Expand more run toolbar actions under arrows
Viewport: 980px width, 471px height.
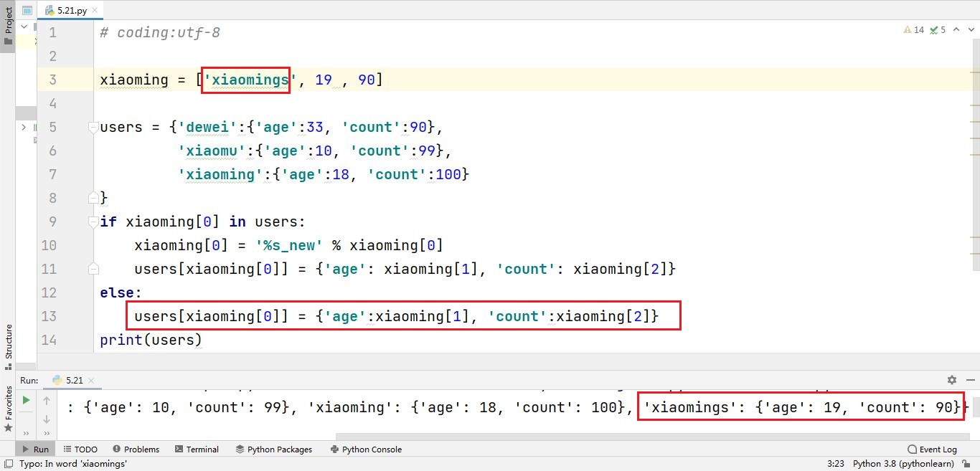pos(47,432)
